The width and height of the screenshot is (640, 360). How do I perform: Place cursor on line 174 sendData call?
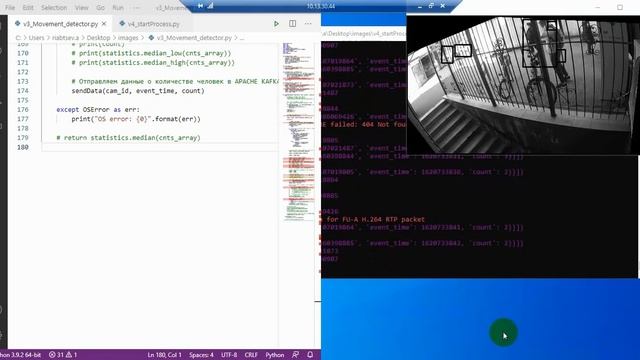click(138, 91)
